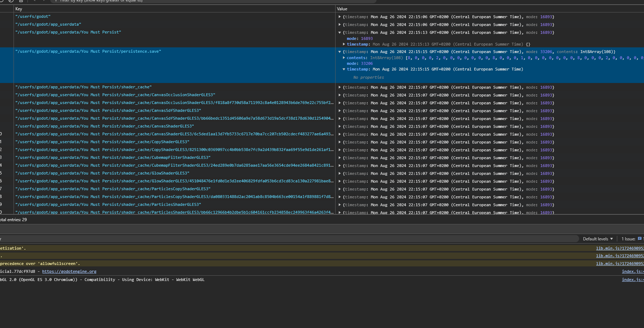Open the blue Issues message icon
The height and width of the screenshot is (328, 644).
point(639,239)
